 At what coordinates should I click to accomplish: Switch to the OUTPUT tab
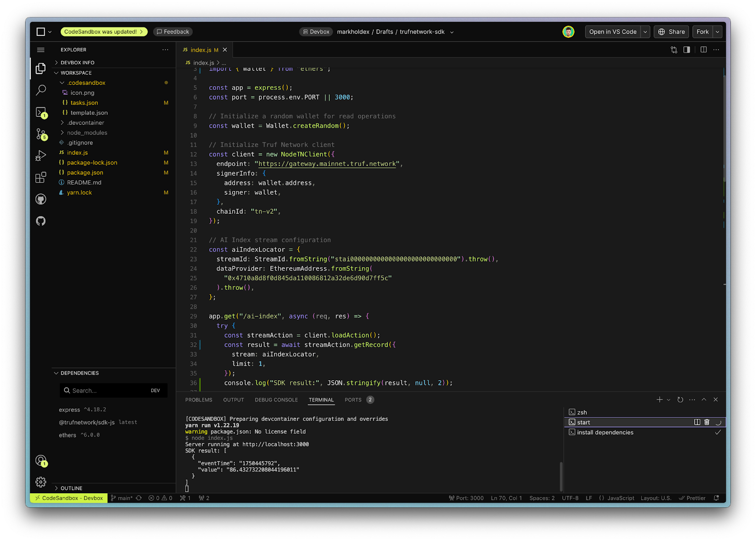point(233,400)
